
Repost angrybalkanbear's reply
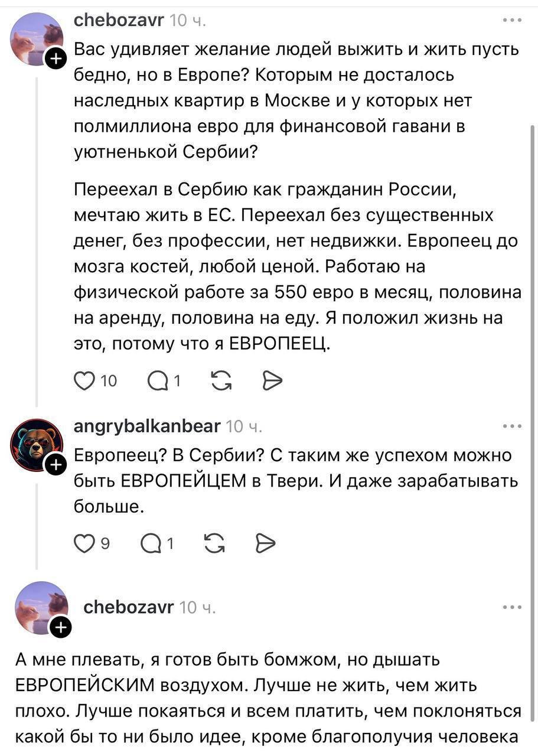(214, 543)
